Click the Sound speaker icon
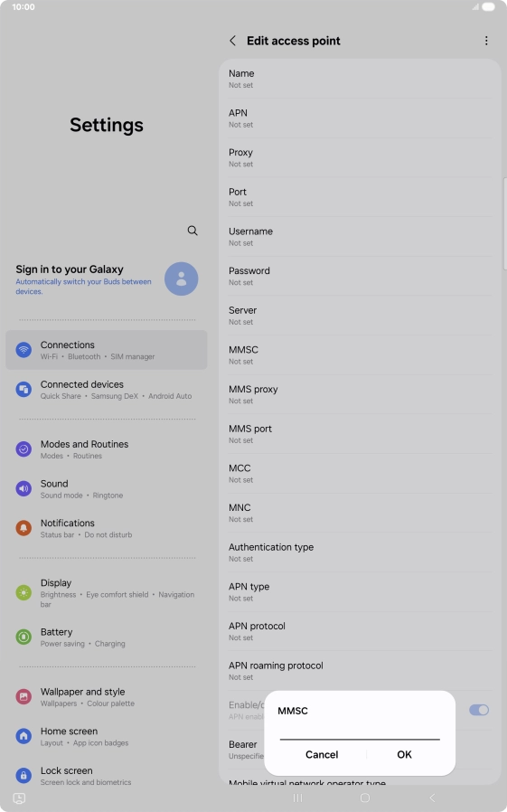This screenshot has width=507, height=812. 23,488
